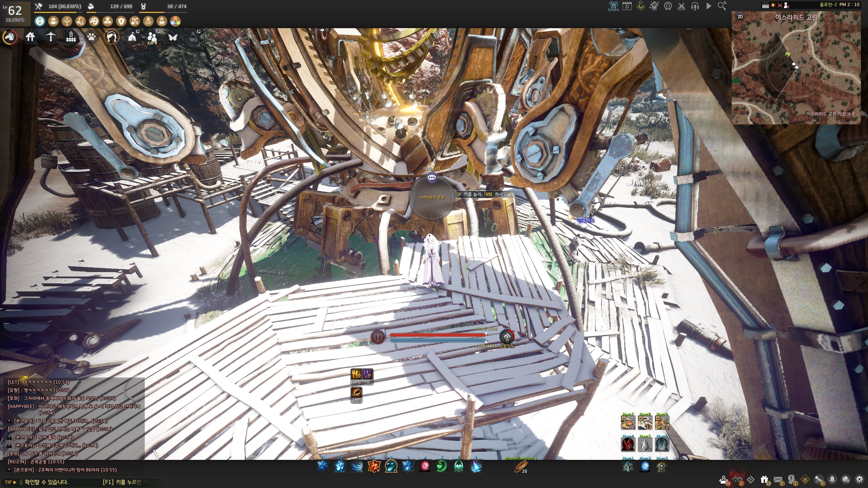Image resolution: width=868 pixels, height=488 pixels.
Task: Click the combat EXP progress bar
Action: 58,12
